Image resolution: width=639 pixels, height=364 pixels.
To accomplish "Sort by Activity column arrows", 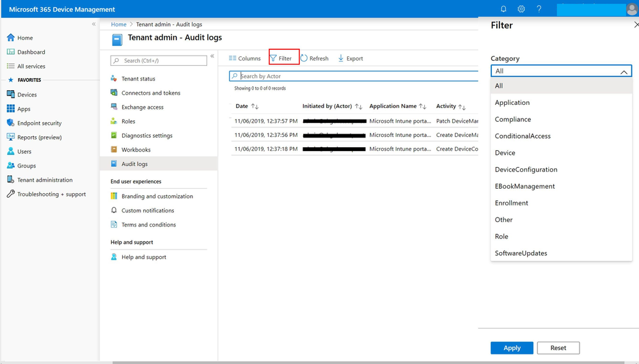I will [x=462, y=106].
